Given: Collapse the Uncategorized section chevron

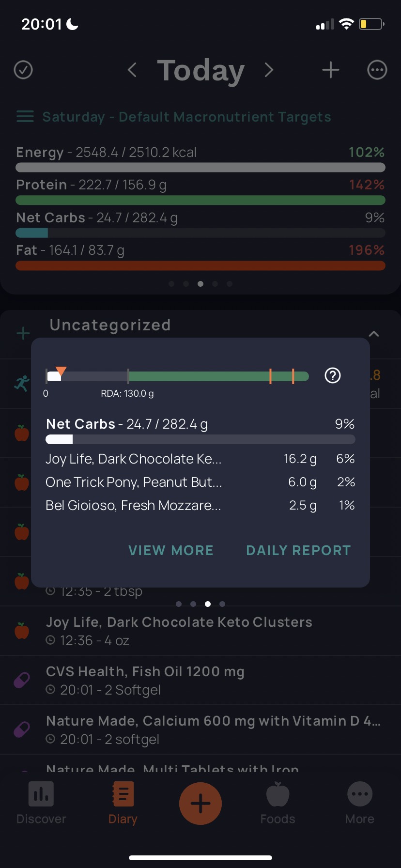Looking at the screenshot, I should [374, 334].
